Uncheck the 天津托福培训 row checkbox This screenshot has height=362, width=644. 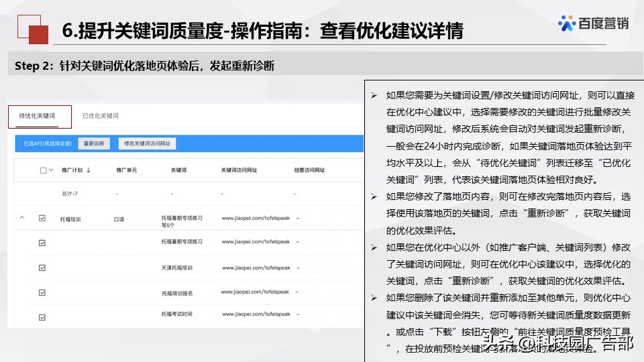tap(42, 268)
